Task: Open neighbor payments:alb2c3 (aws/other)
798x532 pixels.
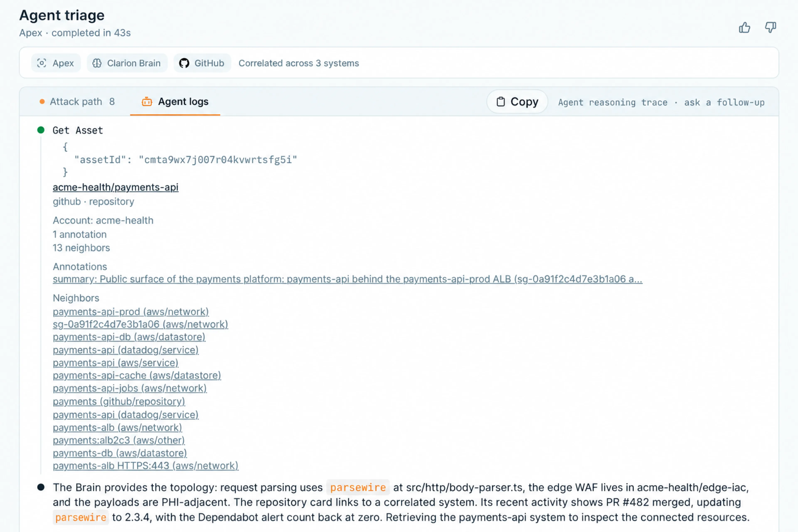Action: coord(119,440)
